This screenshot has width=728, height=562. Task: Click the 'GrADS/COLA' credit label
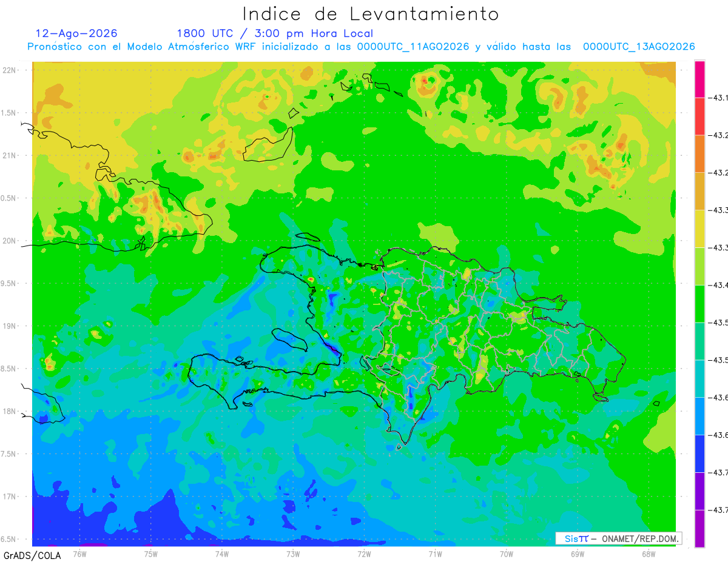[31, 555]
